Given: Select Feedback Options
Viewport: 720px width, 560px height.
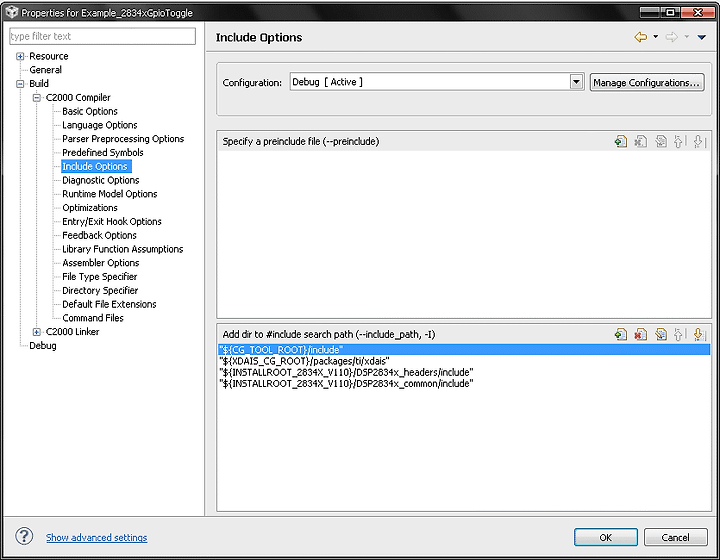Looking at the screenshot, I should (x=100, y=235).
